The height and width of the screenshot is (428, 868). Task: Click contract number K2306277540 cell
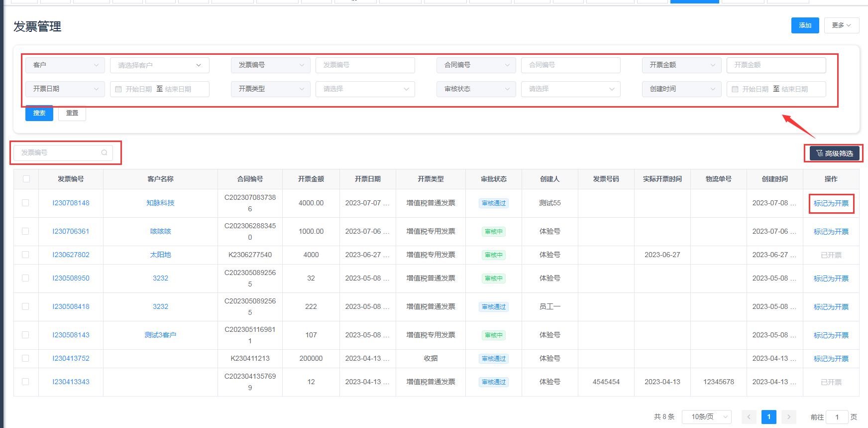click(x=250, y=255)
